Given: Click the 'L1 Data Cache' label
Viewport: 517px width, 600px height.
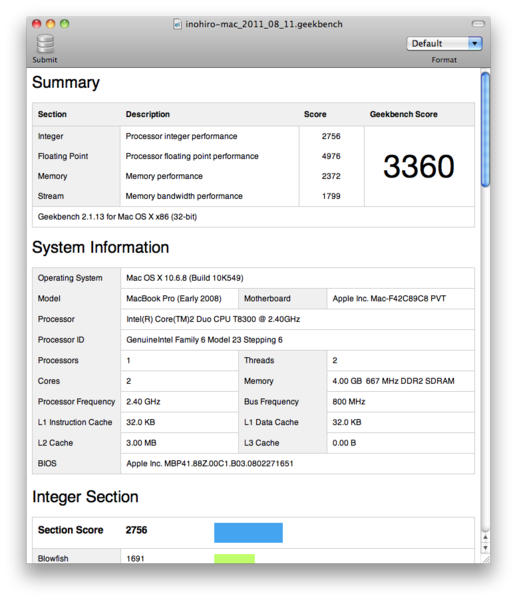Looking at the screenshot, I should click(x=271, y=422).
